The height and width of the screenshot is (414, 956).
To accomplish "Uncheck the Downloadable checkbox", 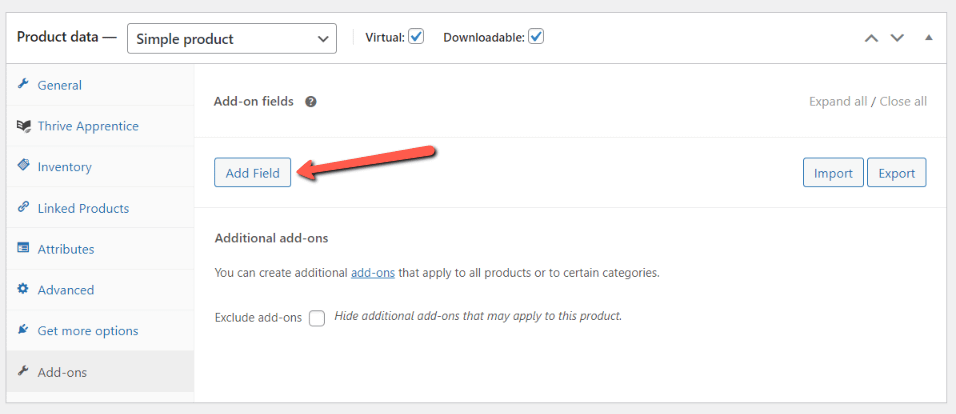I will (536, 37).
